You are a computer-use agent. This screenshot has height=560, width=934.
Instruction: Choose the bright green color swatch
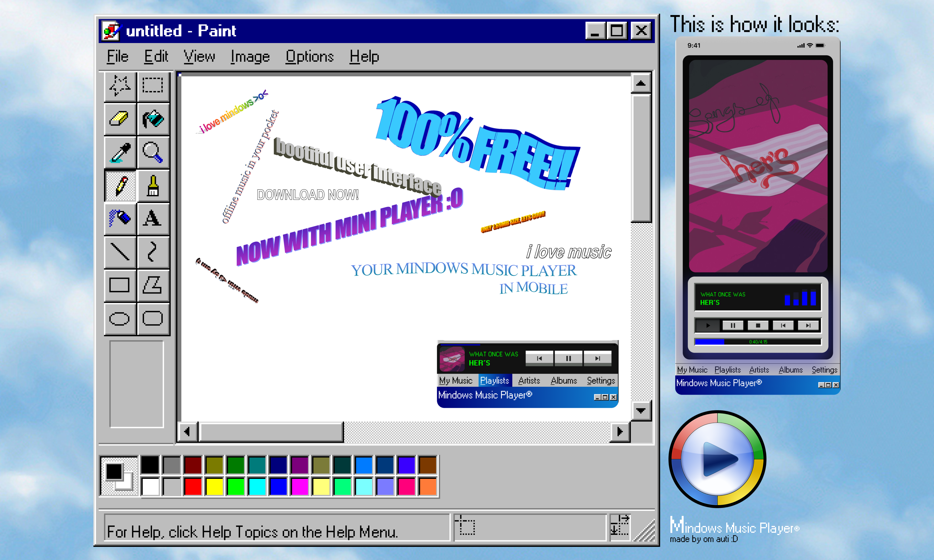[x=236, y=486]
